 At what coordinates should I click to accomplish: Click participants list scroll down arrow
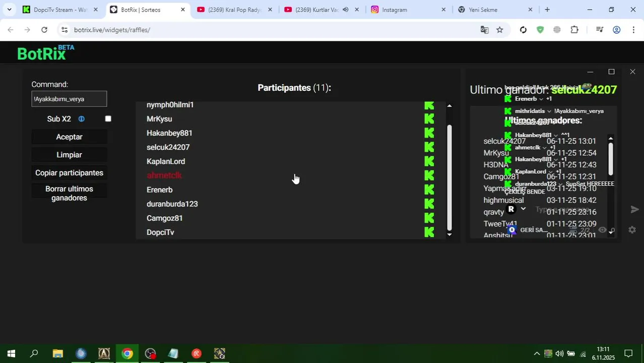point(449,234)
